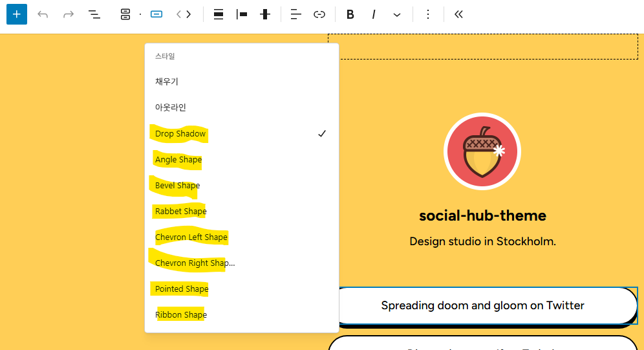Expand more rich text controls chevron
The image size is (644, 350).
pyautogui.click(x=397, y=14)
